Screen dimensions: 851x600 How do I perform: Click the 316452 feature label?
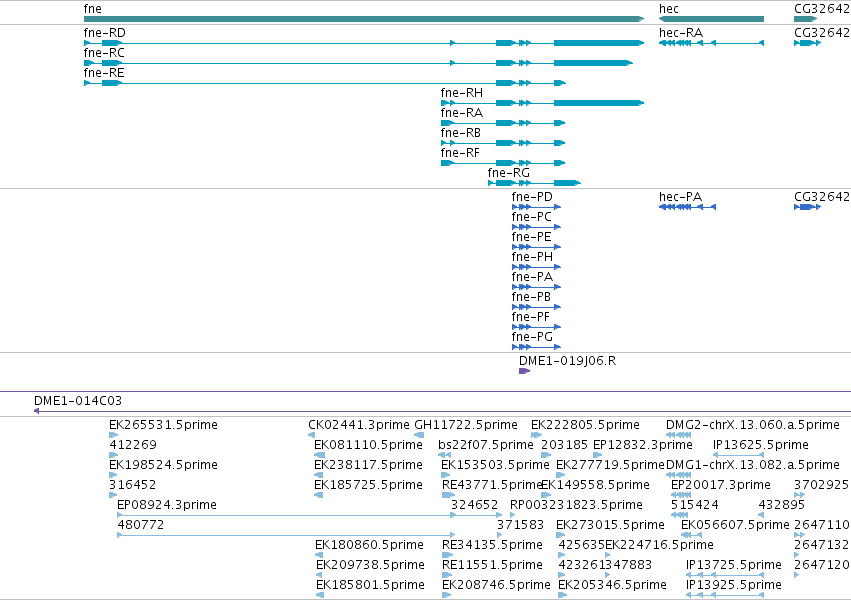132,485
